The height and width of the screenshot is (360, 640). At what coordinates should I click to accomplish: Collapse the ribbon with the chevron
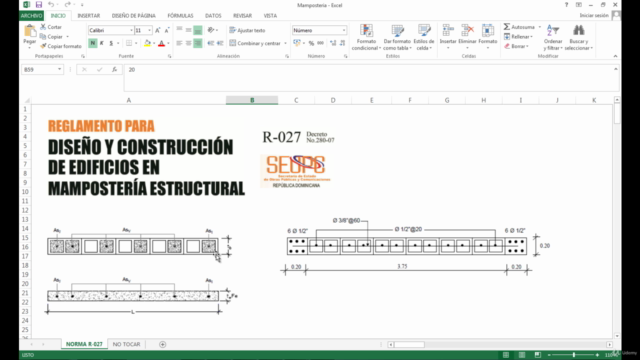(x=616, y=56)
